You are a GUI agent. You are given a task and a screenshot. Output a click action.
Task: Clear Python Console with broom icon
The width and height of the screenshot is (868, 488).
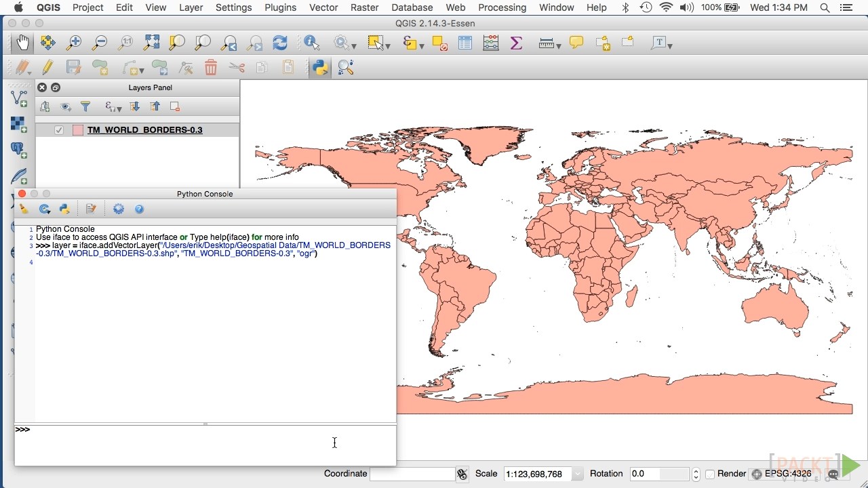24,209
